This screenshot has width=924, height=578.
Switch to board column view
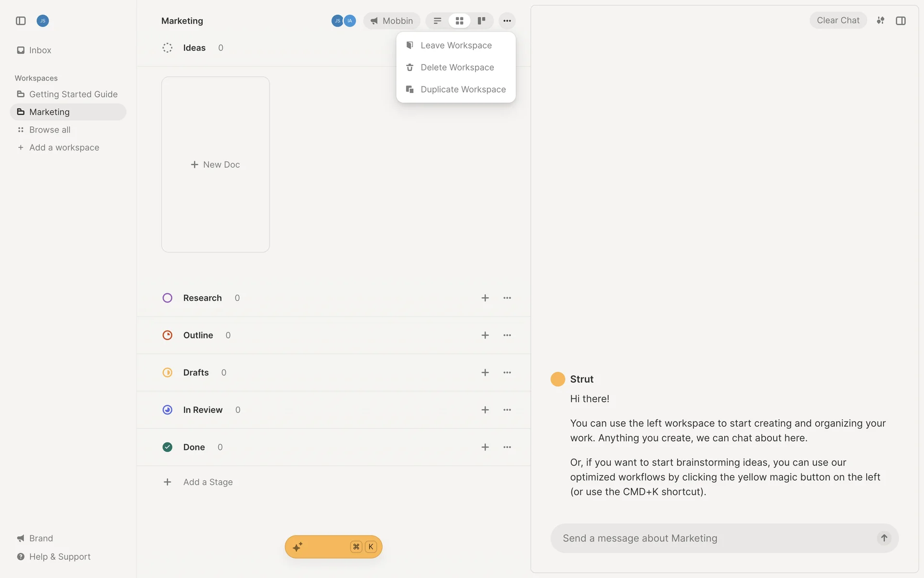point(481,21)
